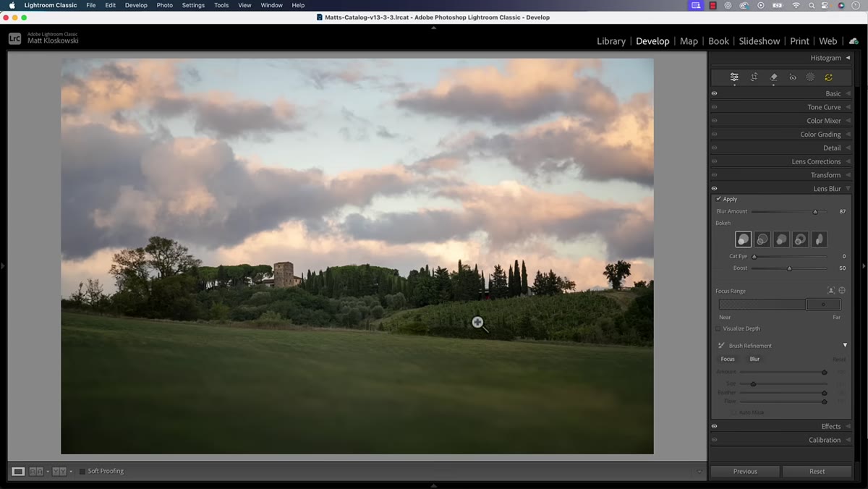This screenshot has height=489, width=868.
Task: Click the Boost slider handle
Action: 789,268
